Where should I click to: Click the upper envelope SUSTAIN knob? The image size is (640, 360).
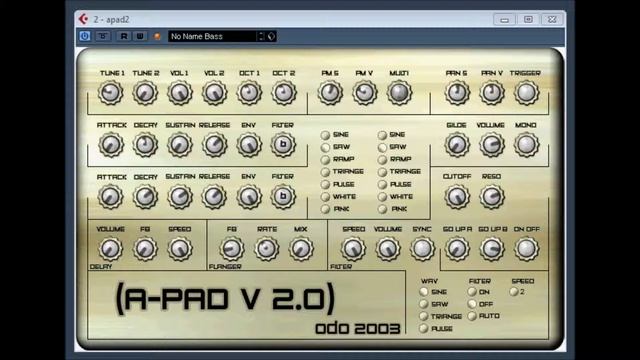click(x=180, y=145)
